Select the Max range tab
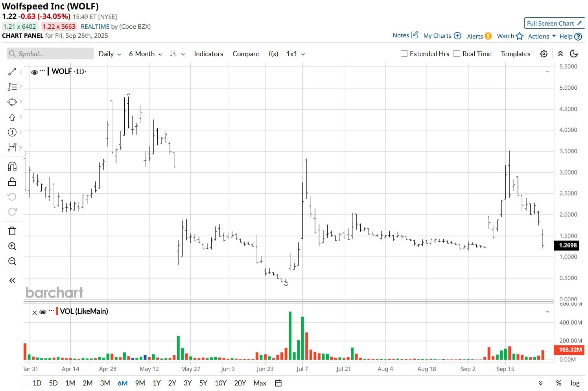Viewport: 588px width, 391px height. click(x=260, y=383)
